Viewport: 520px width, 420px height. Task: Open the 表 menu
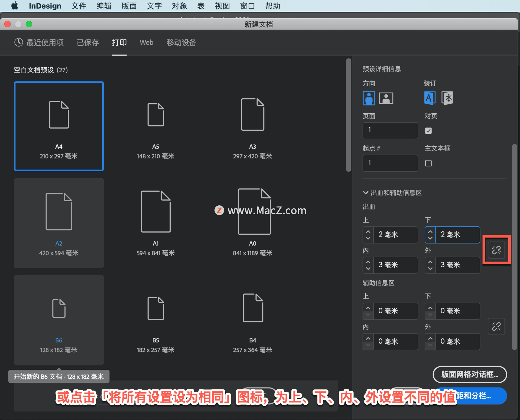(201, 6)
